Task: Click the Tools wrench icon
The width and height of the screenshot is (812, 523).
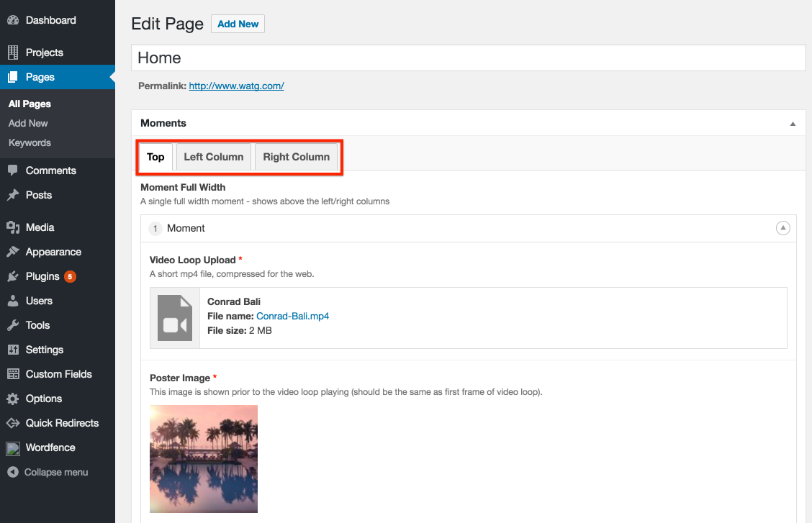Action: (x=13, y=325)
